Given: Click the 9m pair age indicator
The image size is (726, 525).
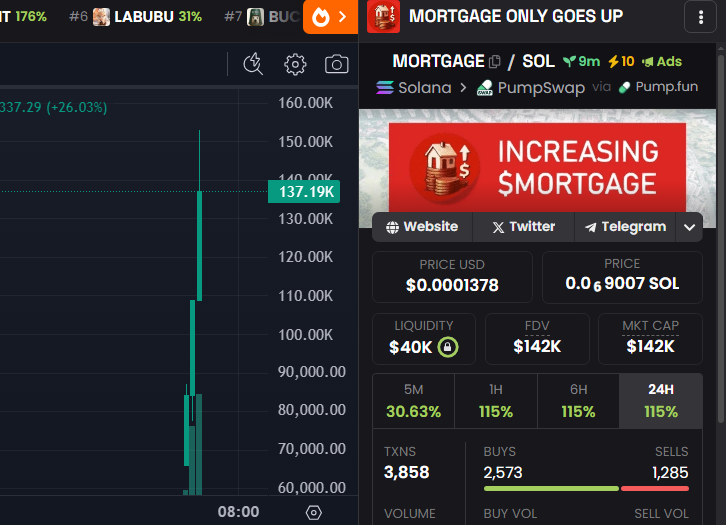Looking at the screenshot, I should pos(581,61).
